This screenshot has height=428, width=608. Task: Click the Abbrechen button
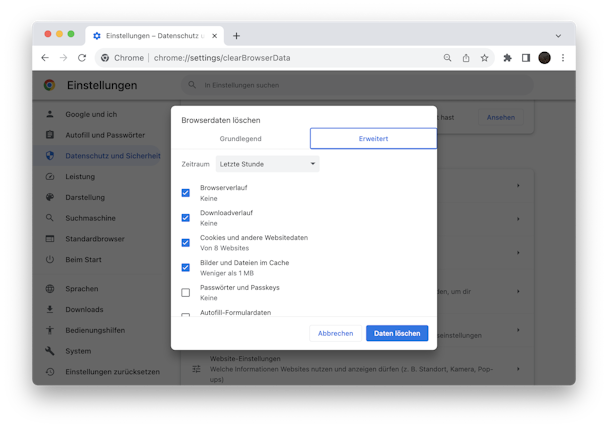(x=335, y=333)
